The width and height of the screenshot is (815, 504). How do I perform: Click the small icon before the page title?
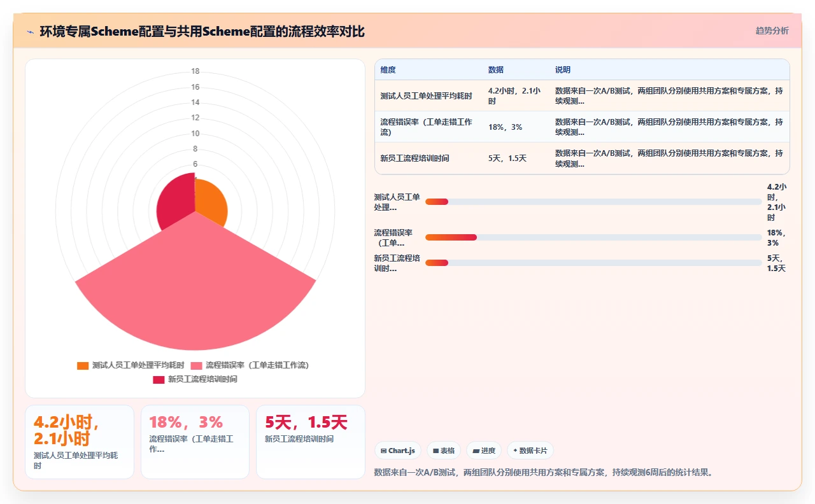pos(30,31)
